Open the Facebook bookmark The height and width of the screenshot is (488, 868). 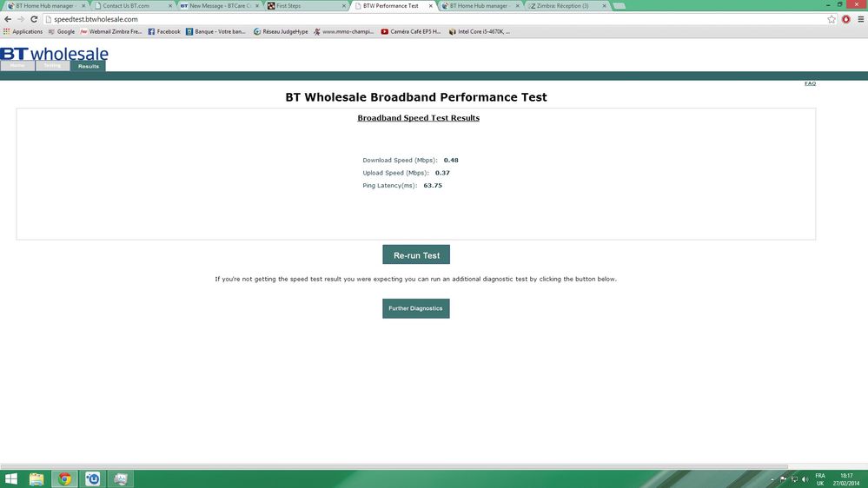164,31
